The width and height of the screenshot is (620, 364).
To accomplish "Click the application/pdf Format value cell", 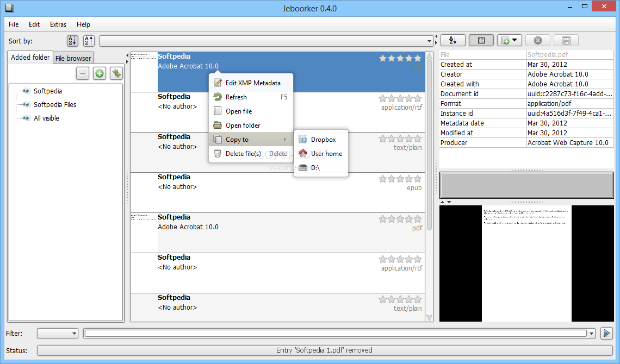I will coord(570,103).
